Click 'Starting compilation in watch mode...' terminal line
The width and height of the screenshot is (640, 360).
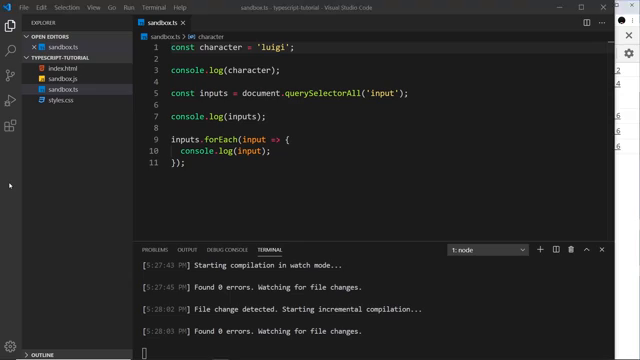click(x=268, y=265)
